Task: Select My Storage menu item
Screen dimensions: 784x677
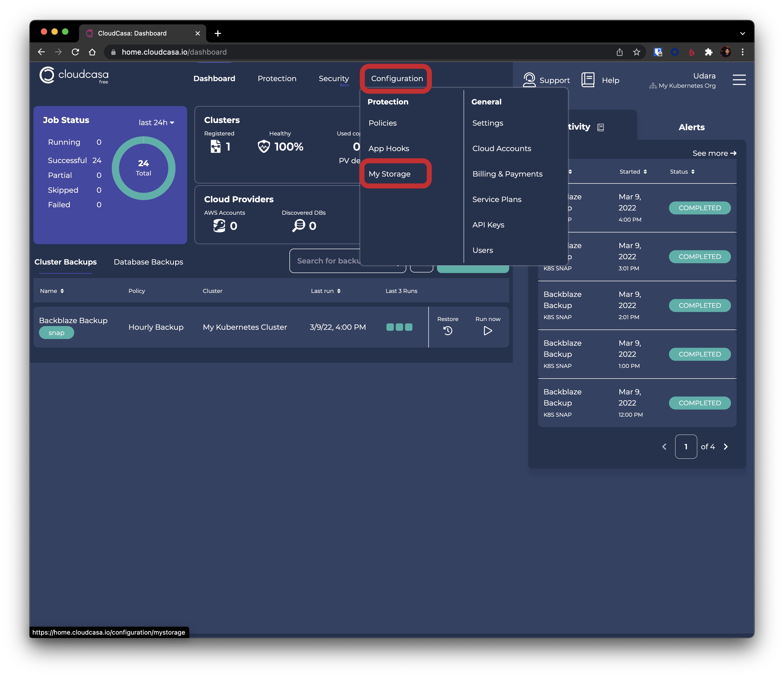Action: [389, 174]
